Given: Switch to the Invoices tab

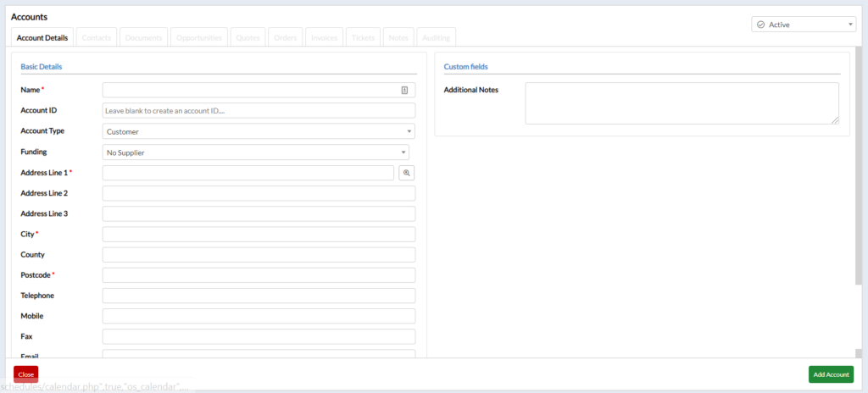Looking at the screenshot, I should (x=325, y=38).
